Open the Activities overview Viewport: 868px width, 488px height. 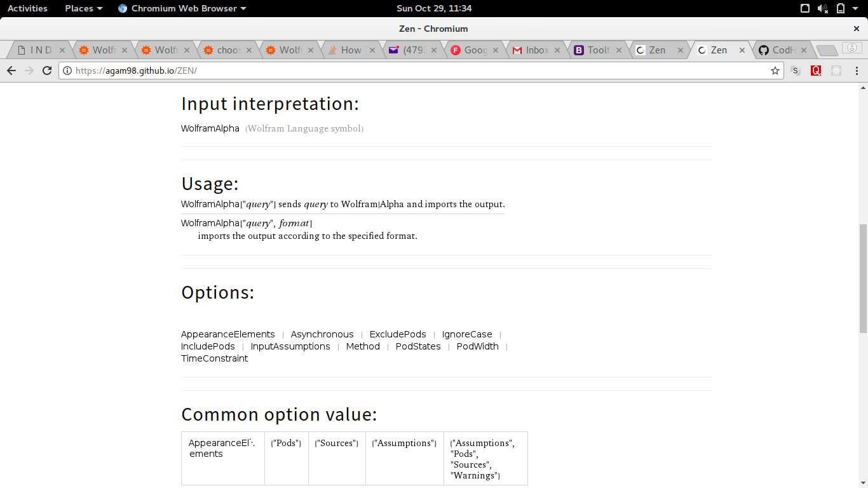click(x=27, y=8)
